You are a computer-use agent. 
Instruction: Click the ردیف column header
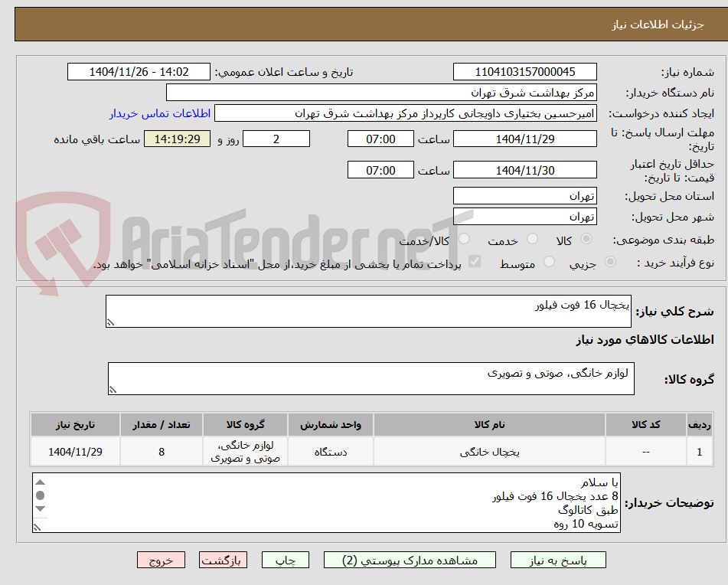[x=700, y=425]
